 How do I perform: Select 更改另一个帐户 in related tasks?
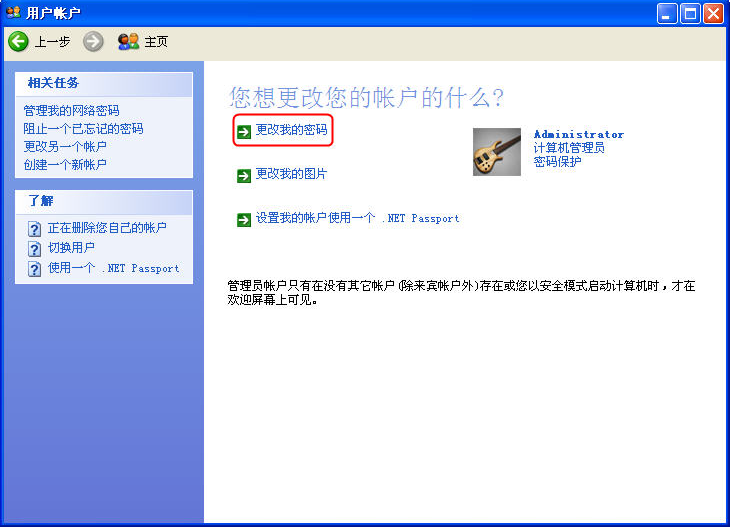point(65,147)
